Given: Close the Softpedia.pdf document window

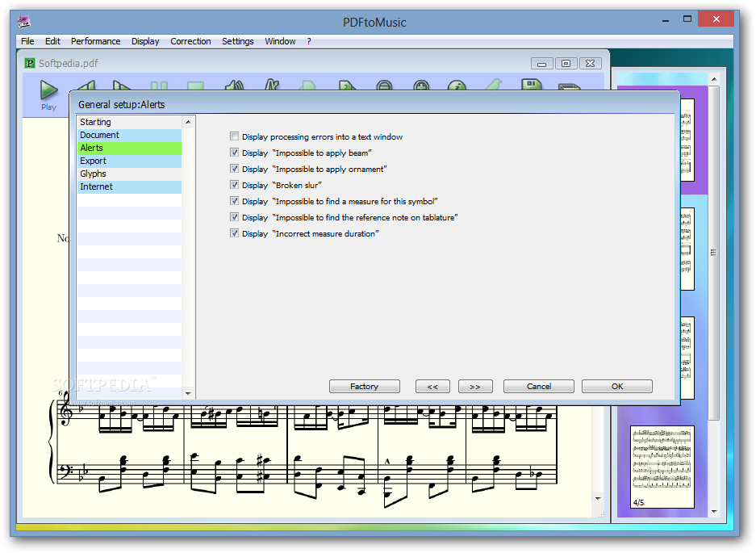Looking at the screenshot, I should pos(590,63).
